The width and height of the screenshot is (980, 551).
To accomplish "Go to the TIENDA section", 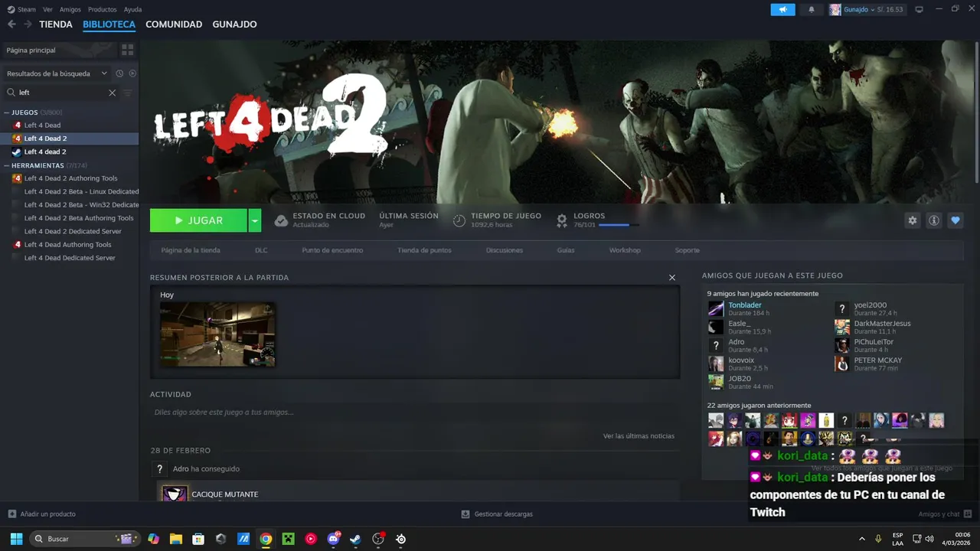I will (56, 24).
